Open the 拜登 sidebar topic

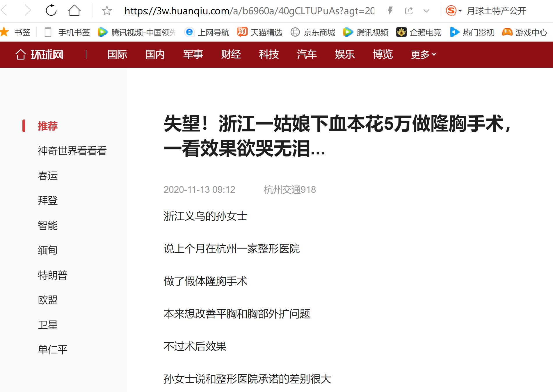pos(48,200)
